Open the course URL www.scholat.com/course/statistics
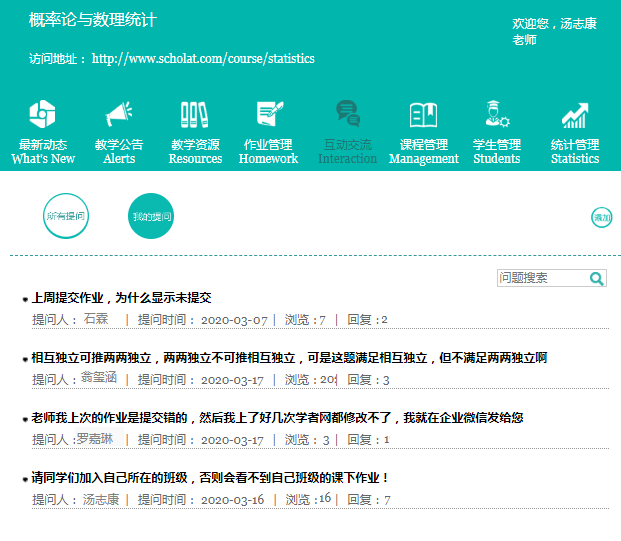This screenshot has width=621, height=541. click(203, 59)
